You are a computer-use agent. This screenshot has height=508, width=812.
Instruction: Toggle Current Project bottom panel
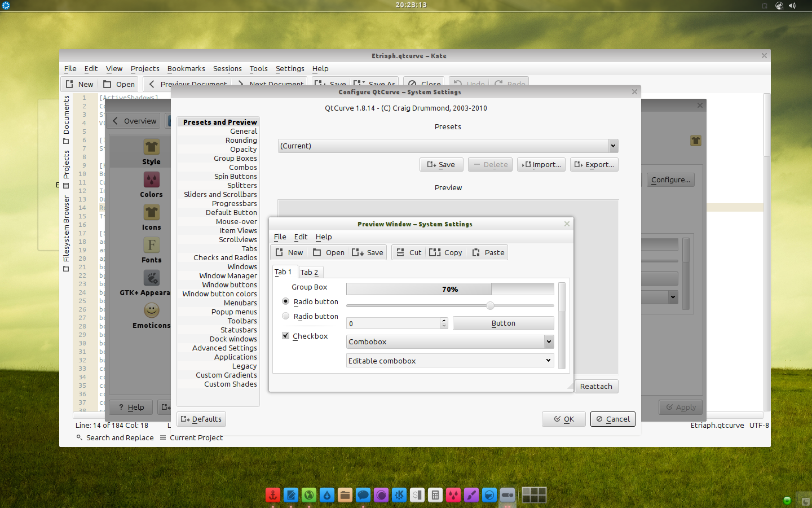tap(191, 437)
